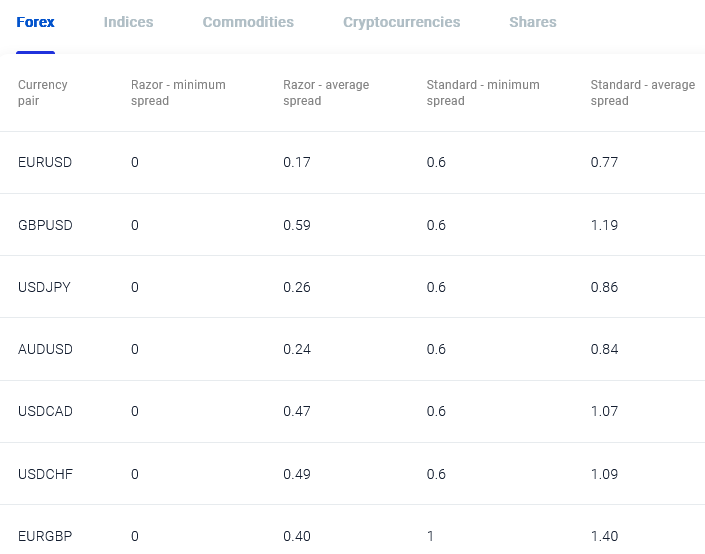
Task: Go to the Shares tab
Action: [532, 22]
